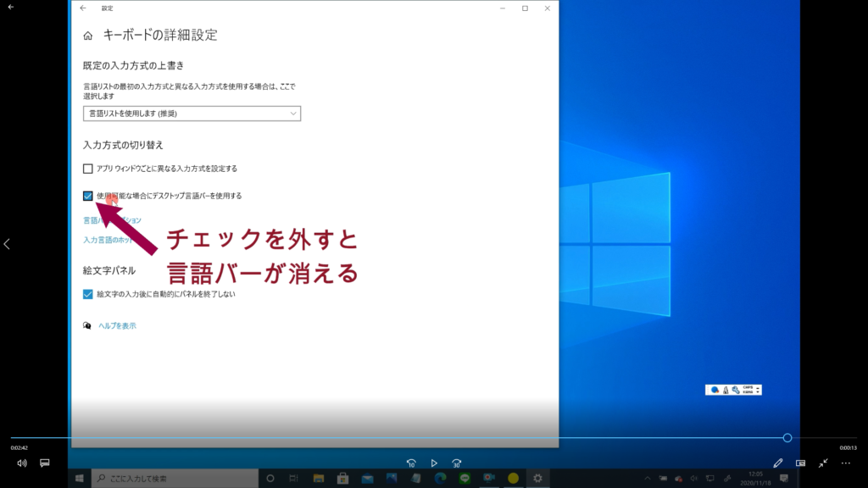This screenshot has height=488, width=868.
Task: Click the 入力言語のホット キー link
Action: pos(108,240)
